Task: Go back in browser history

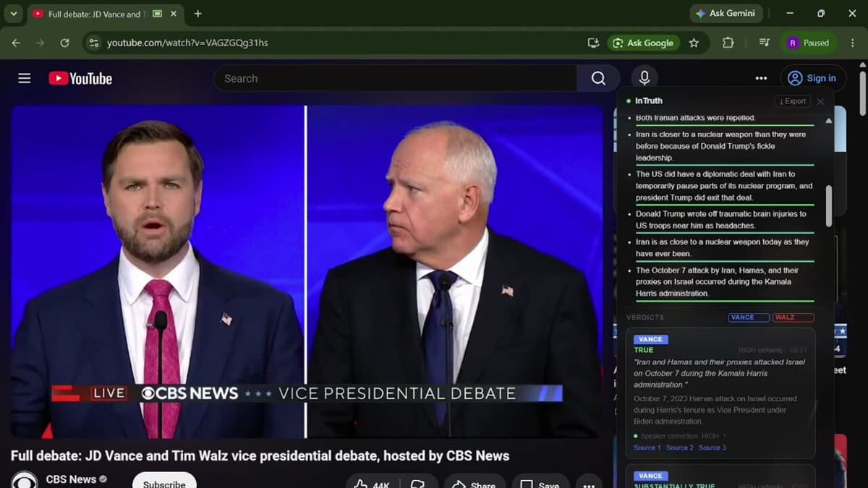Action: 16,43
